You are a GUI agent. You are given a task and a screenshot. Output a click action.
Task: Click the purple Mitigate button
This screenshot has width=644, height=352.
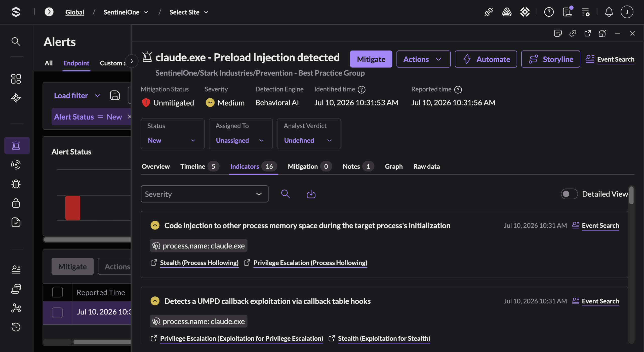pyautogui.click(x=371, y=59)
